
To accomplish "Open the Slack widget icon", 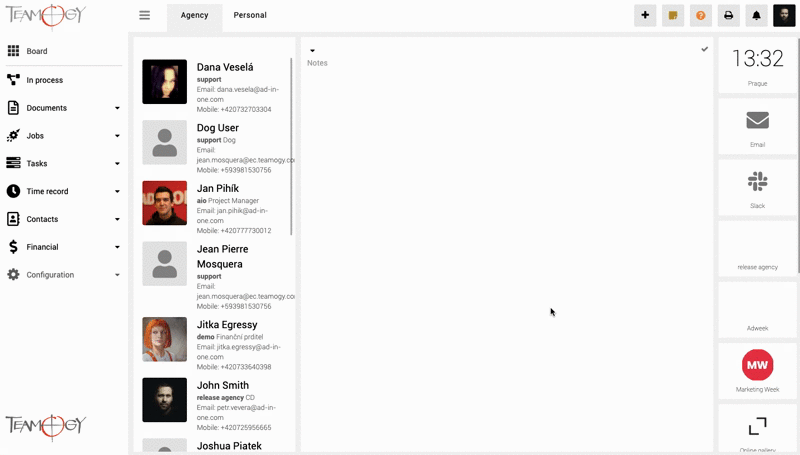I will (758, 181).
